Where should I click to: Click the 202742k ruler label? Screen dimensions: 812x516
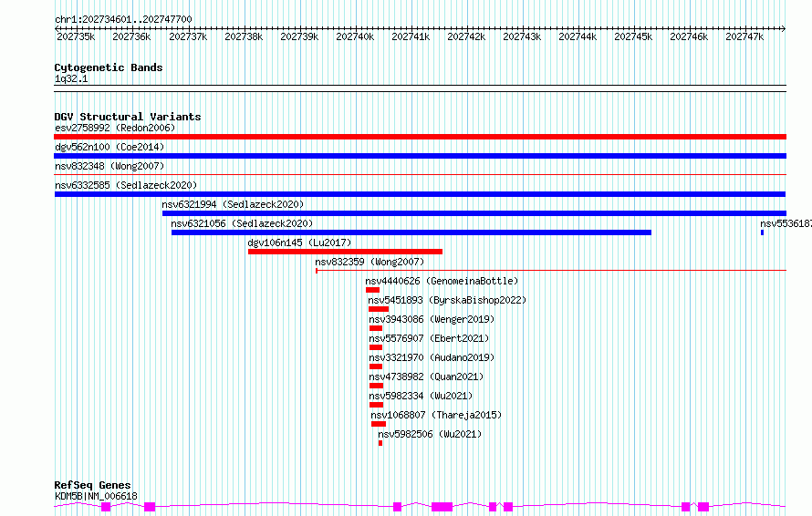coord(466,36)
